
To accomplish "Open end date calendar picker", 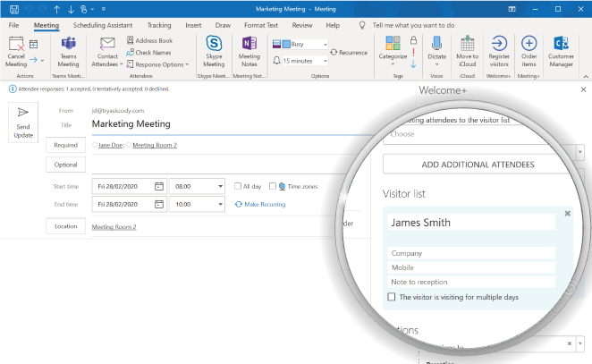I will click(x=159, y=204).
